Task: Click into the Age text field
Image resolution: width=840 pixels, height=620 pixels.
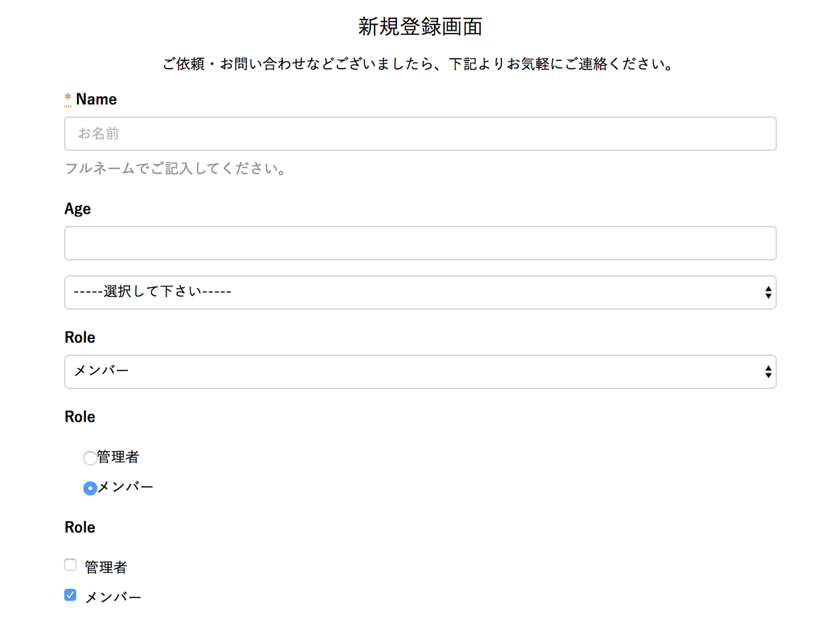Action: click(x=420, y=242)
